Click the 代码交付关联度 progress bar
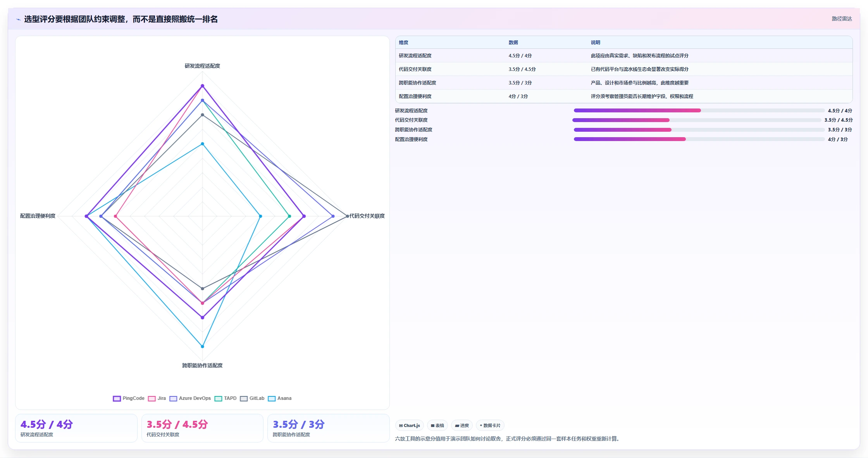This screenshot has width=868, height=458. [x=697, y=120]
